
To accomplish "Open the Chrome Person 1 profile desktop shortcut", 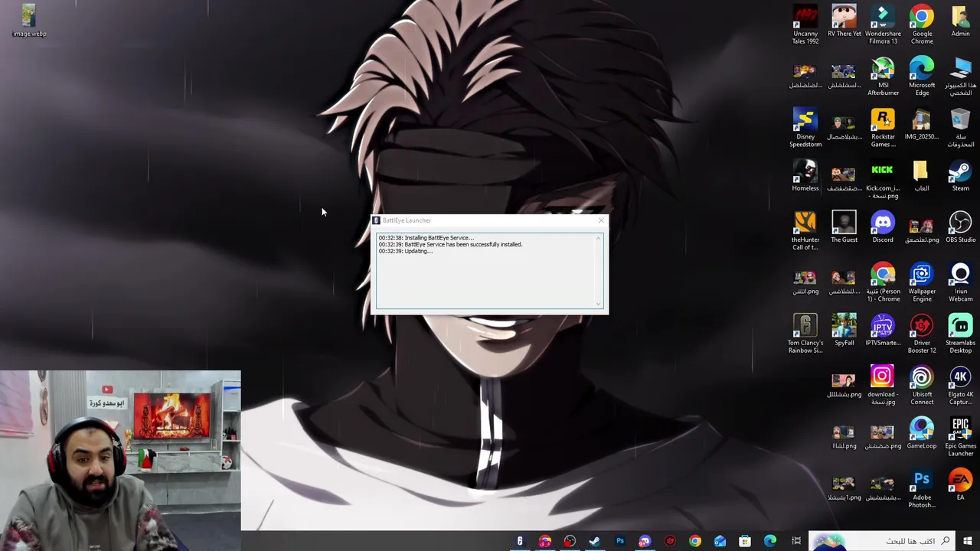I will tap(883, 282).
